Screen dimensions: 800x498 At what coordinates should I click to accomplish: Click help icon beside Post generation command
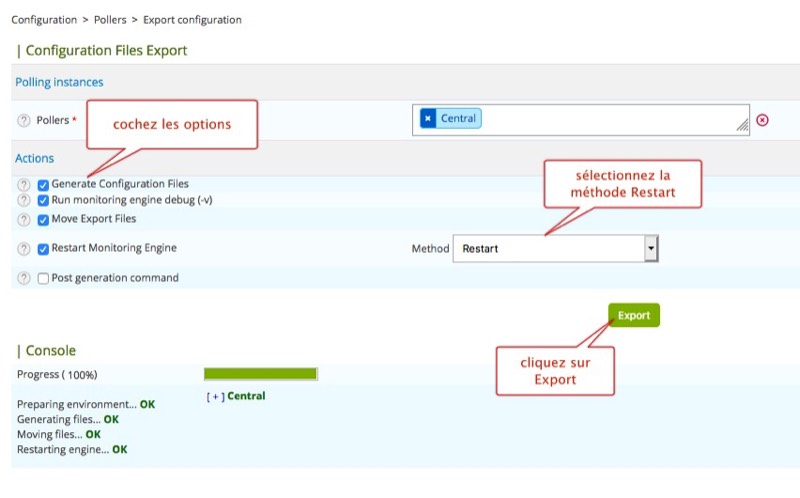[24, 278]
